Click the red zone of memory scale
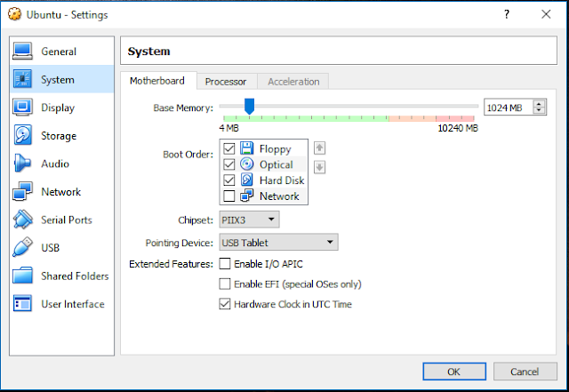Image resolution: width=569 pixels, height=392 pixels. pos(454,118)
